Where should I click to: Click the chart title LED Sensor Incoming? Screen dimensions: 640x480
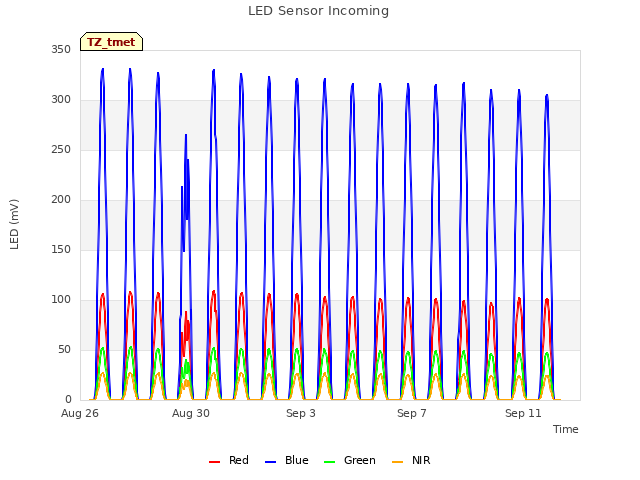(x=318, y=11)
